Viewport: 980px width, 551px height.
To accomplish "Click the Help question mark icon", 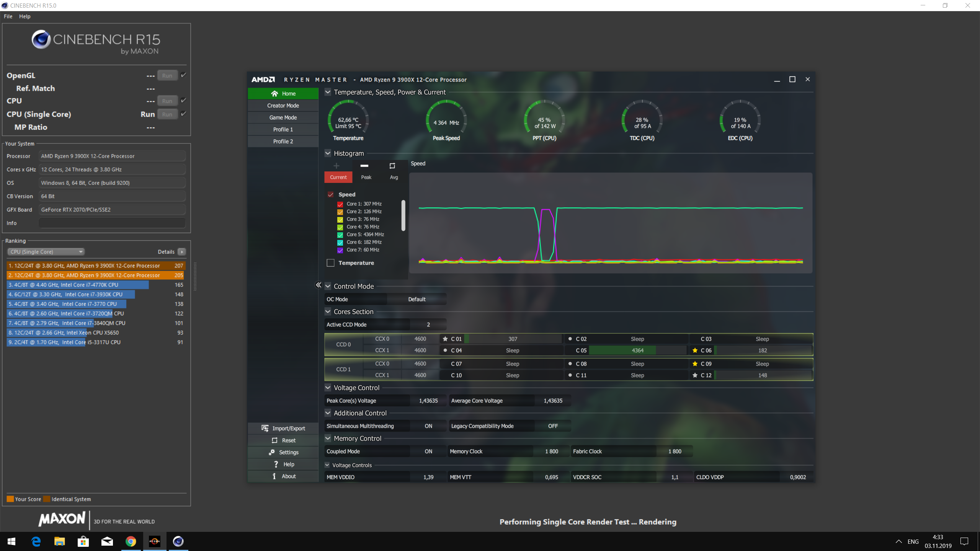I will tap(276, 464).
